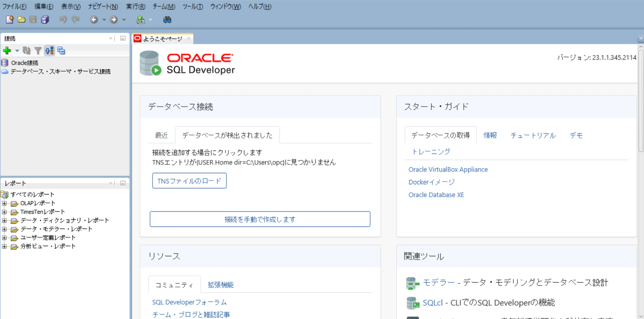Close the ようこそページ tab

pyautogui.click(x=189, y=38)
